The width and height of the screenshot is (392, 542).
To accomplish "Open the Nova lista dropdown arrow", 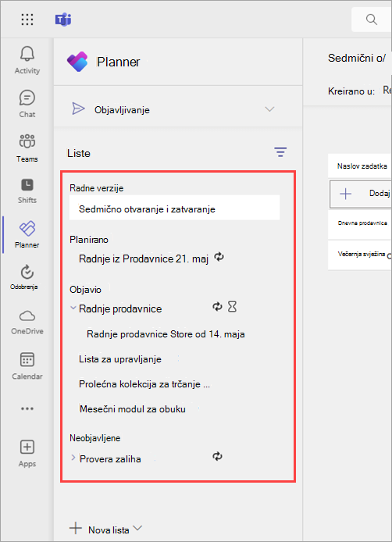I will [x=137, y=528].
